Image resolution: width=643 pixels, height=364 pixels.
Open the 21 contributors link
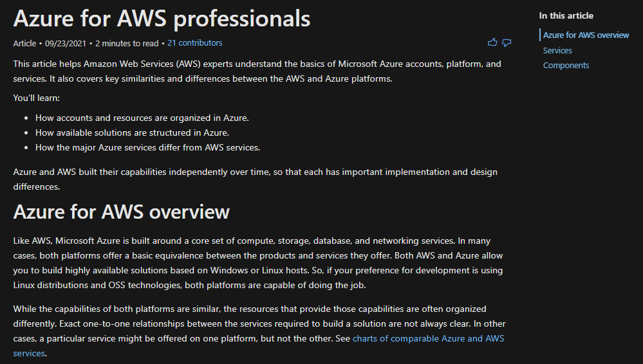coord(195,42)
